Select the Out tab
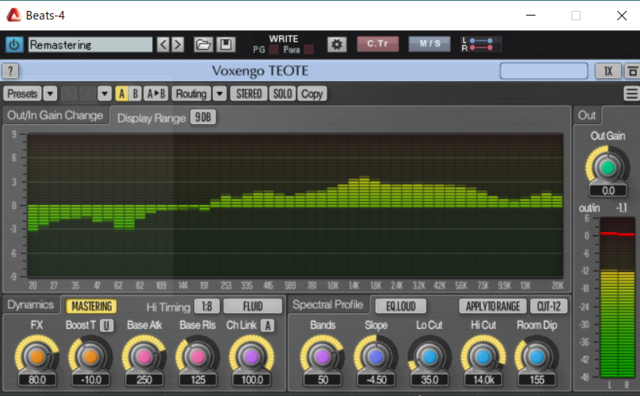This screenshot has height=396, width=640. click(587, 116)
